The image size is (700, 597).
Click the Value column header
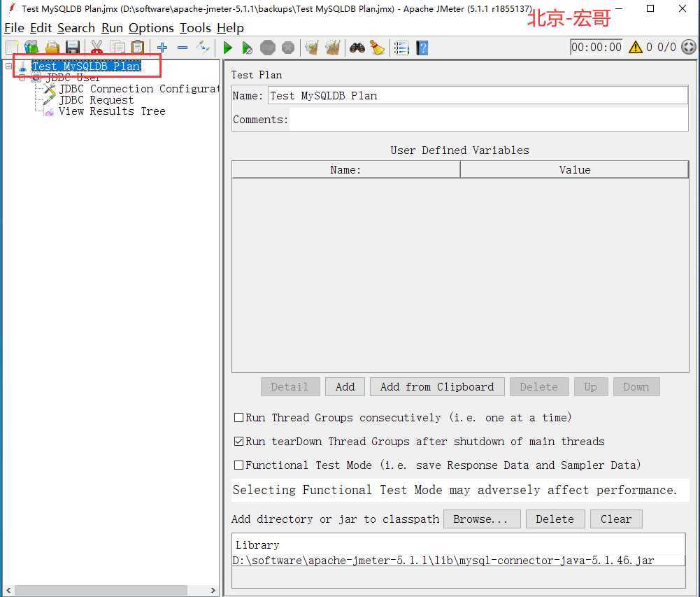(575, 170)
